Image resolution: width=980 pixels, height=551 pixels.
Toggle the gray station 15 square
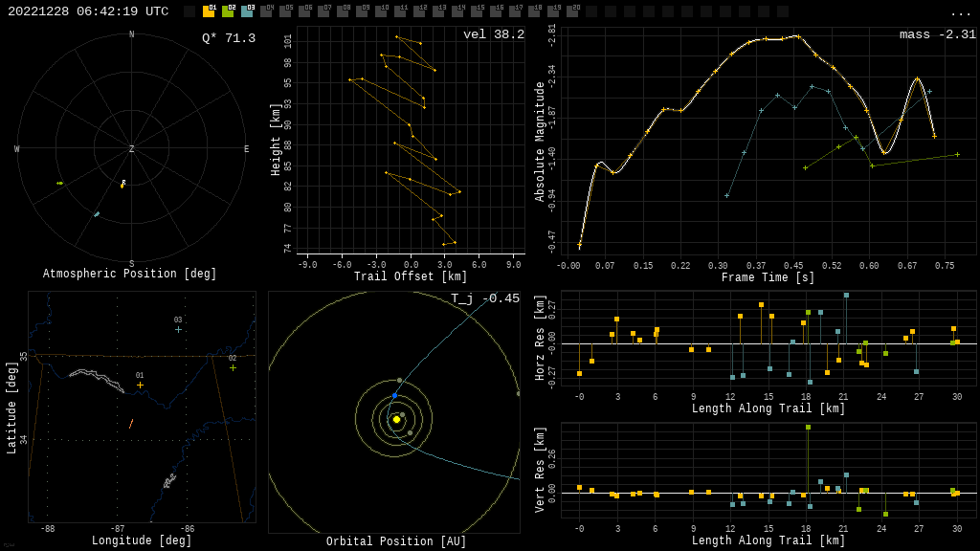coord(477,11)
